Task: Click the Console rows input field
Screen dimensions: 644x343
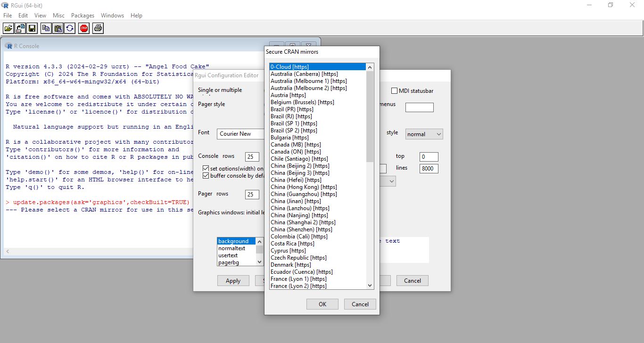Action: [x=252, y=156]
